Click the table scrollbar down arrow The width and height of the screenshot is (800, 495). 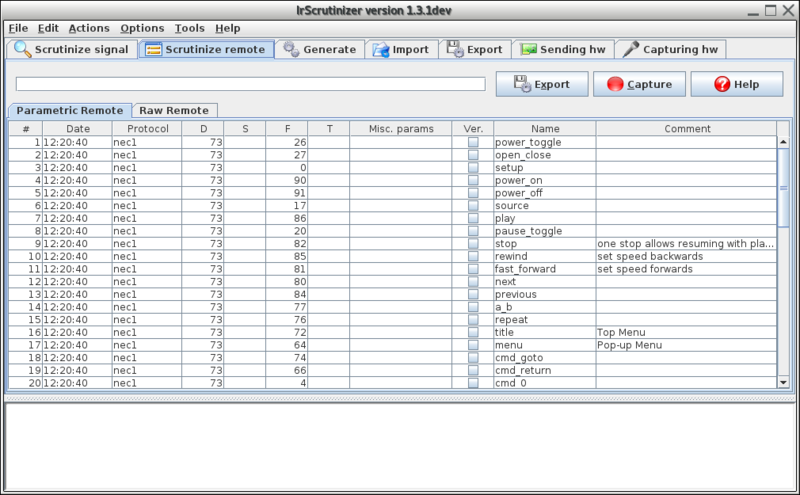[784, 381]
